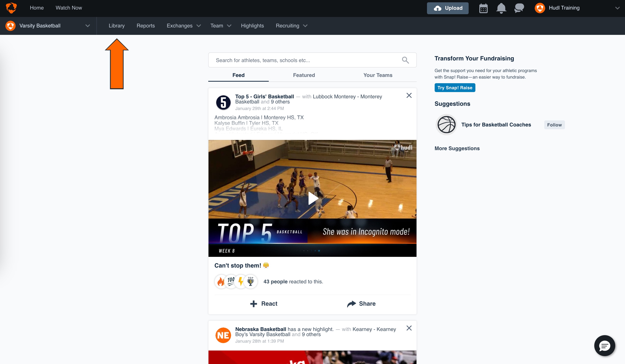This screenshot has width=625, height=364.
Task: Open the chat bubble in bottom corner
Action: click(605, 346)
